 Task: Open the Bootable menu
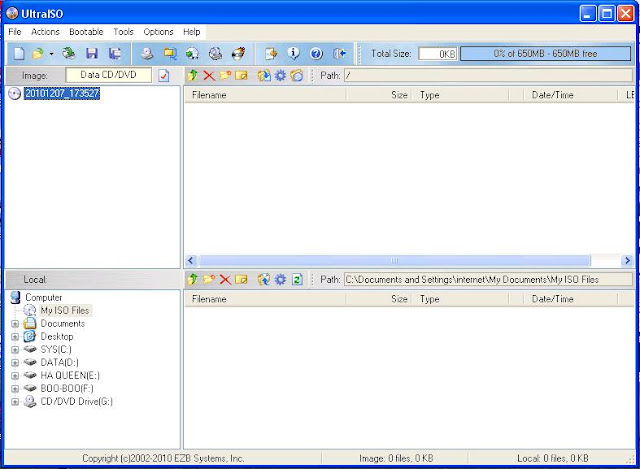coord(86,32)
